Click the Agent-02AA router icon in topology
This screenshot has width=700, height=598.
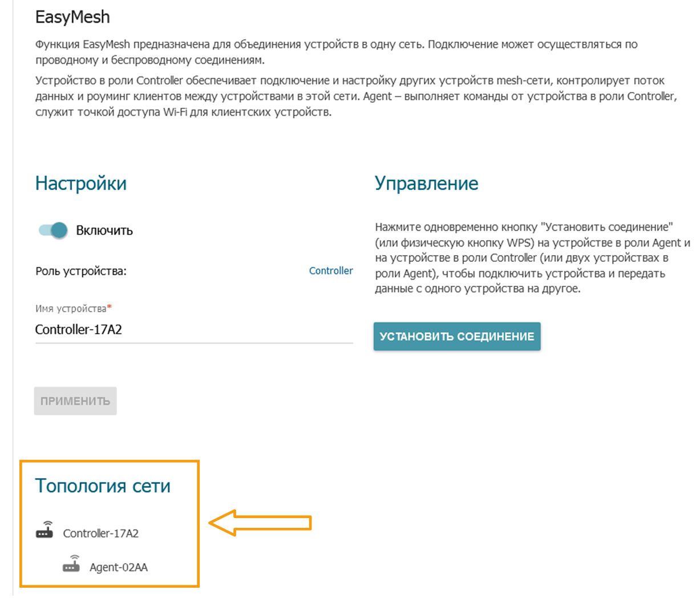click(x=71, y=564)
